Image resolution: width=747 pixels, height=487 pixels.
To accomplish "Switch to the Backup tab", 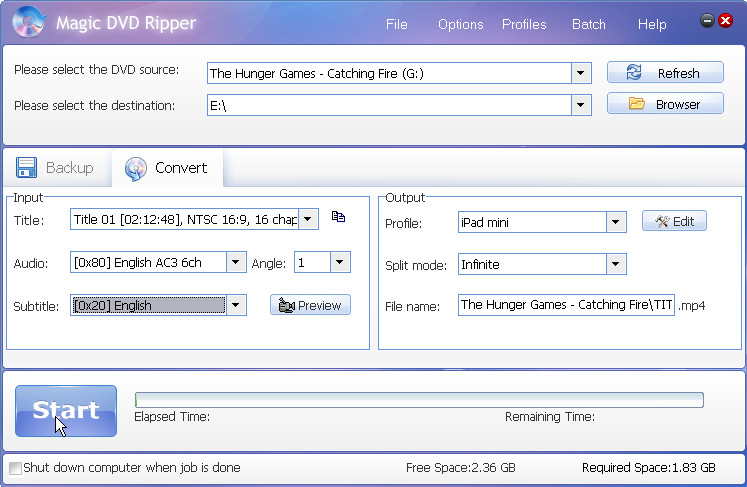I will (57, 168).
